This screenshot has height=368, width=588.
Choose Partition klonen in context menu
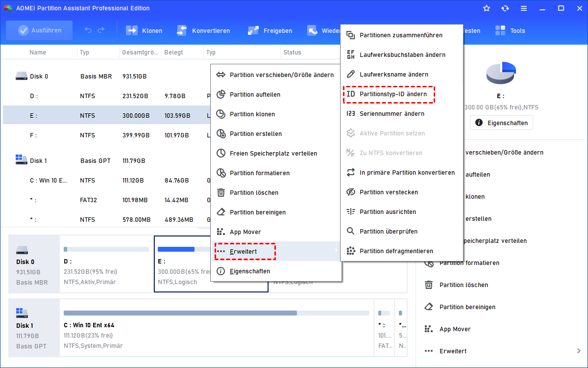tap(275, 114)
